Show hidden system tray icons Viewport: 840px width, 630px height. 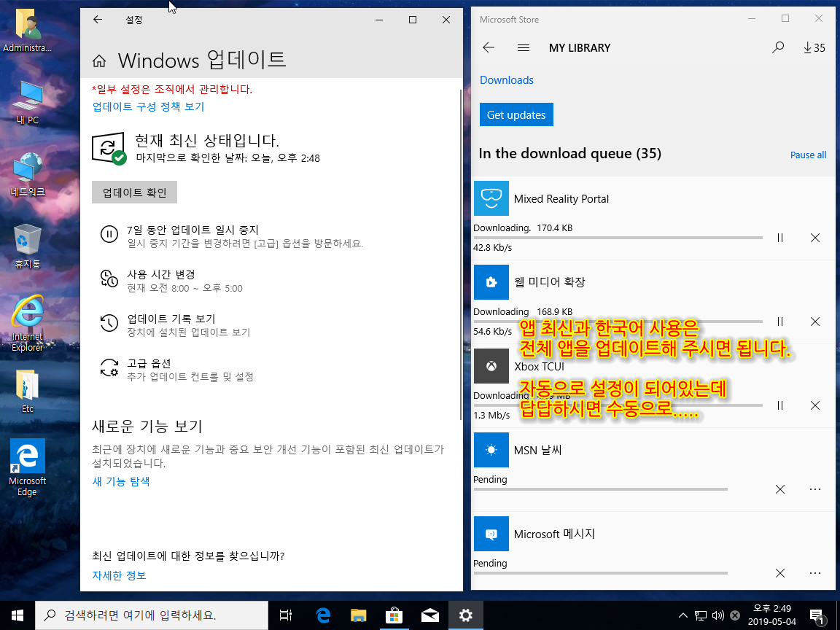tap(682, 615)
